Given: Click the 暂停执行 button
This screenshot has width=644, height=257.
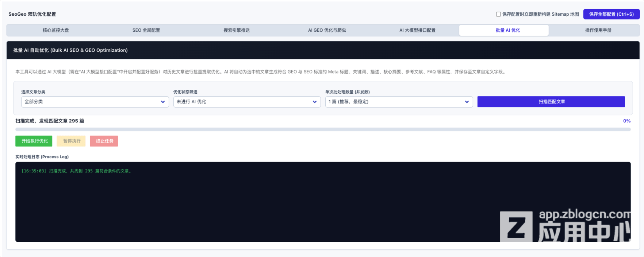Looking at the screenshot, I should point(71,141).
